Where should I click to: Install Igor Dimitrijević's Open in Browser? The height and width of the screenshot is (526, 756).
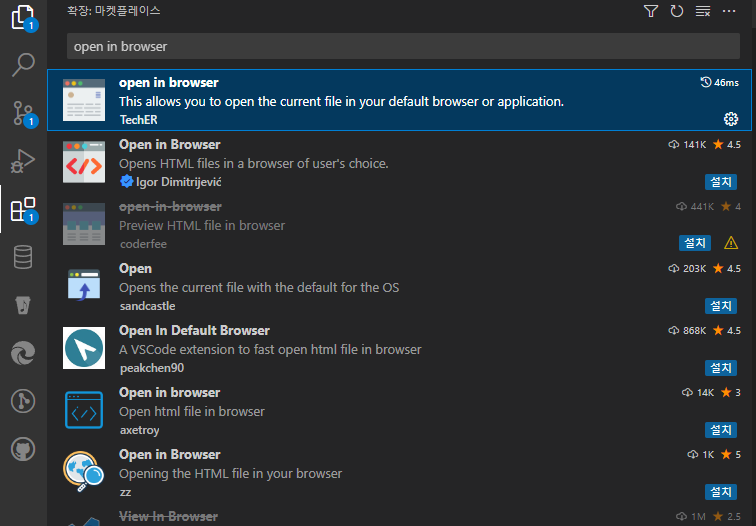pyautogui.click(x=721, y=182)
